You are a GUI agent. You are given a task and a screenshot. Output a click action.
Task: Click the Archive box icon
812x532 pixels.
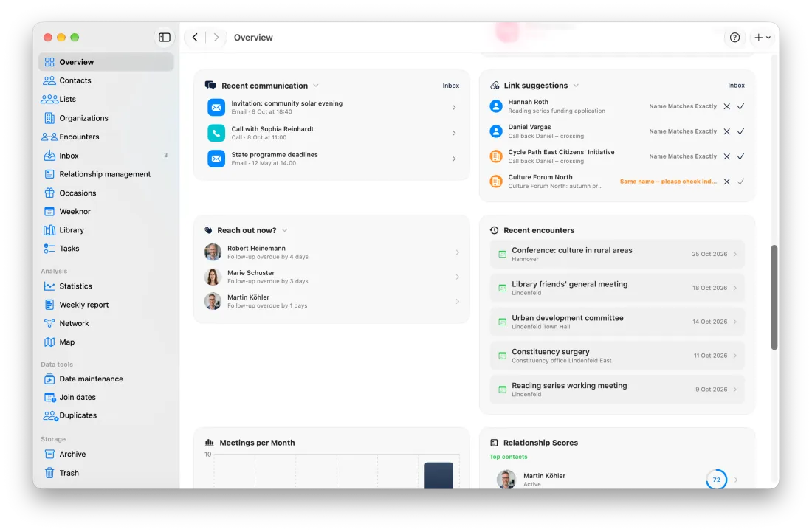tap(49, 455)
